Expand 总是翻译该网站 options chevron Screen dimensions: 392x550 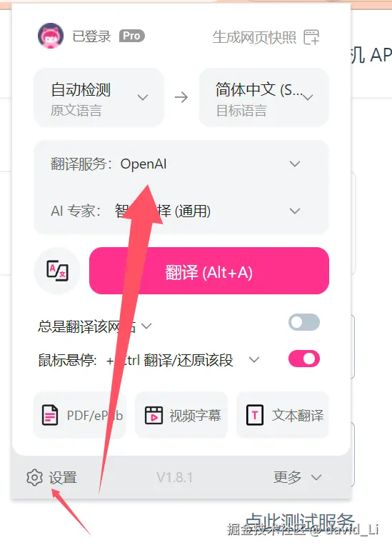pyautogui.click(x=146, y=326)
